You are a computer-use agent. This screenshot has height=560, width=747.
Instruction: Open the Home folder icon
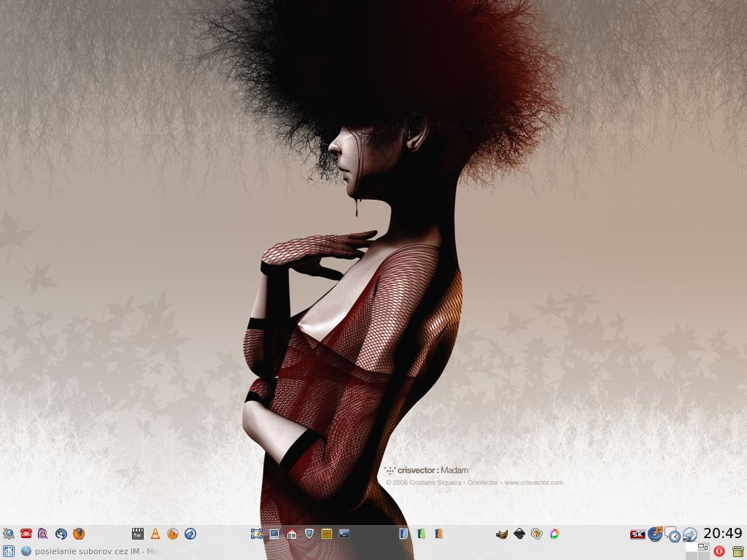tap(292, 534)
